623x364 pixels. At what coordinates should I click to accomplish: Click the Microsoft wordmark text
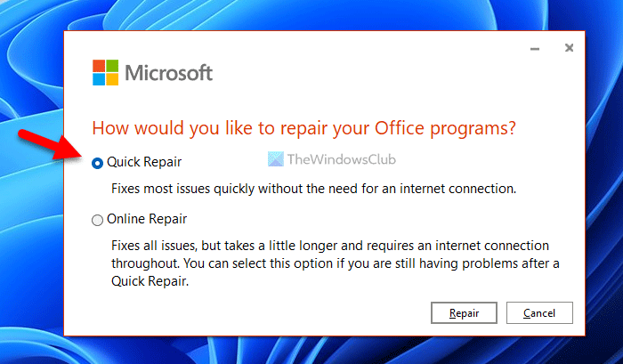click(x=168, y=73)
